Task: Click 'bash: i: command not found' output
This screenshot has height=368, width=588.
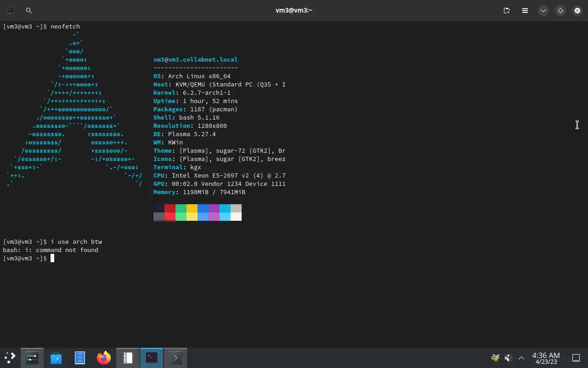Action: click(x=51, y=250)
